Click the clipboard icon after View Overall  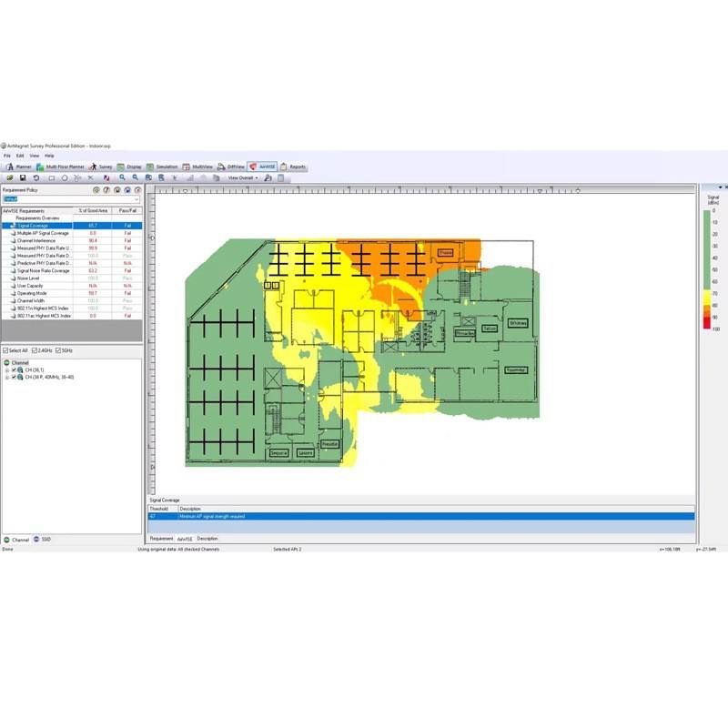pos(281,177)
